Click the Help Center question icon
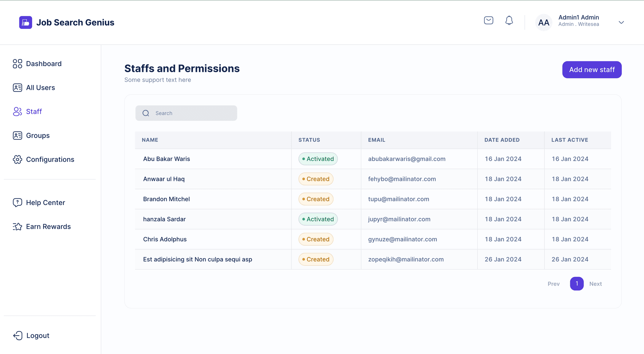Viewport: 644px width, 354px height. pyautogui.click(x=17, y=203)
